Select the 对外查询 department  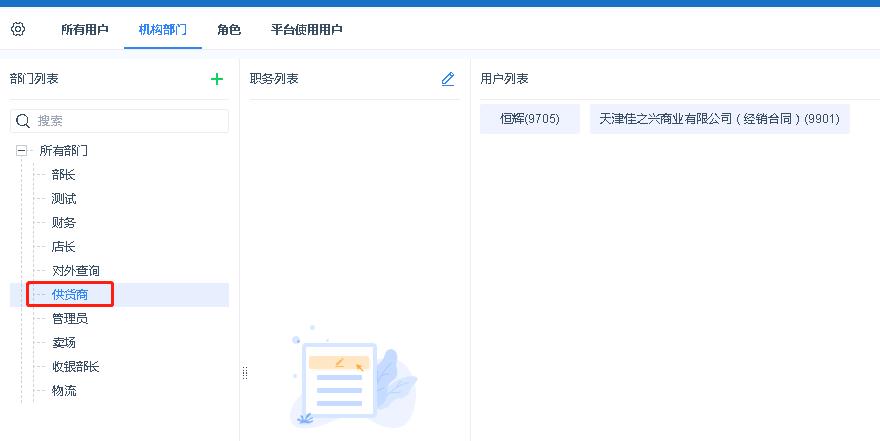[76, 271]
